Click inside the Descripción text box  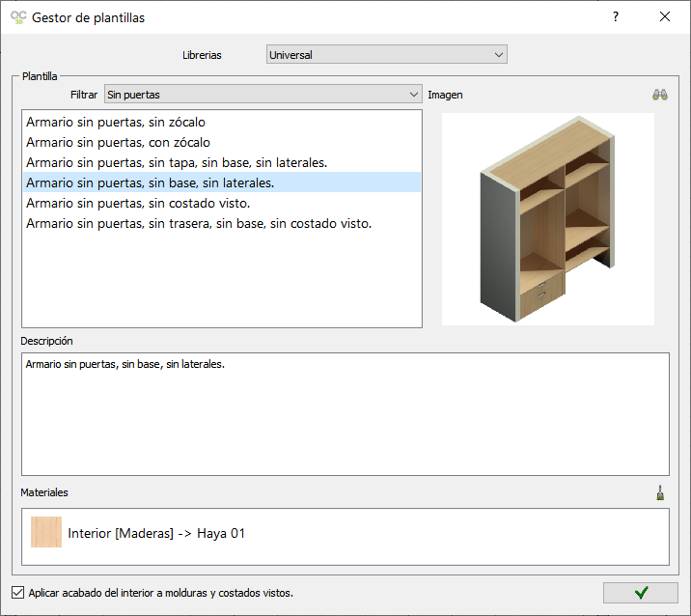pos(345,414)
